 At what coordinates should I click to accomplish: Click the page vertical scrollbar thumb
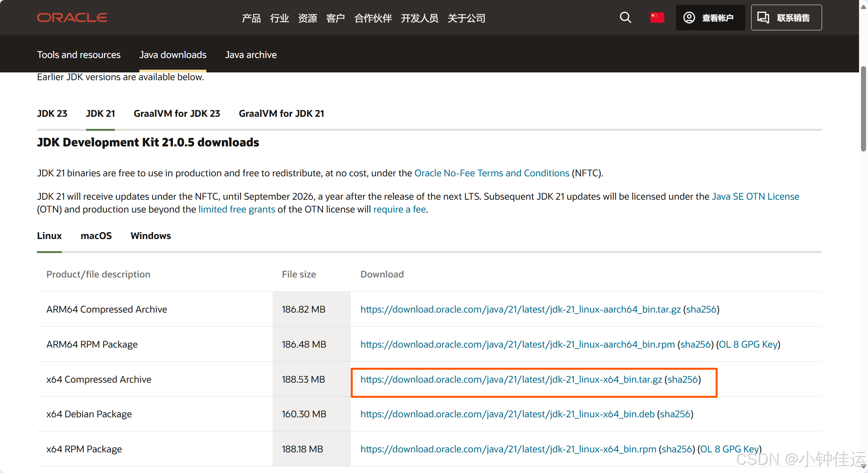863,109
